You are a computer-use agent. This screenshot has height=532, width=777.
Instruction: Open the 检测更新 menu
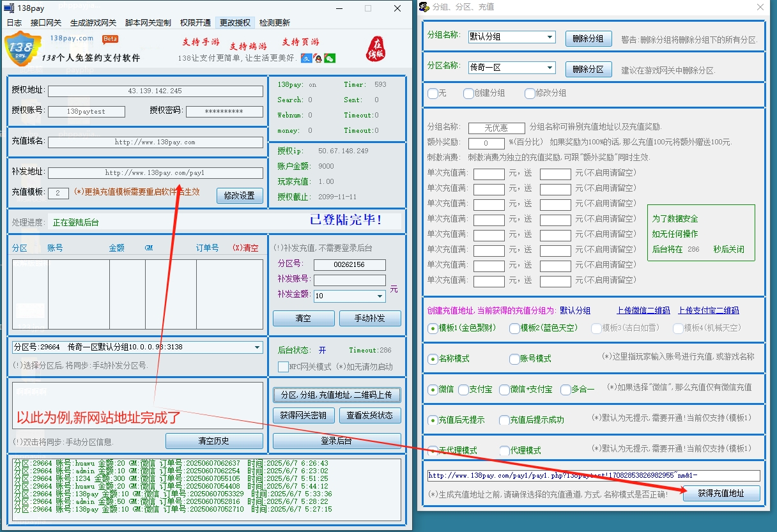pos(275,22)
